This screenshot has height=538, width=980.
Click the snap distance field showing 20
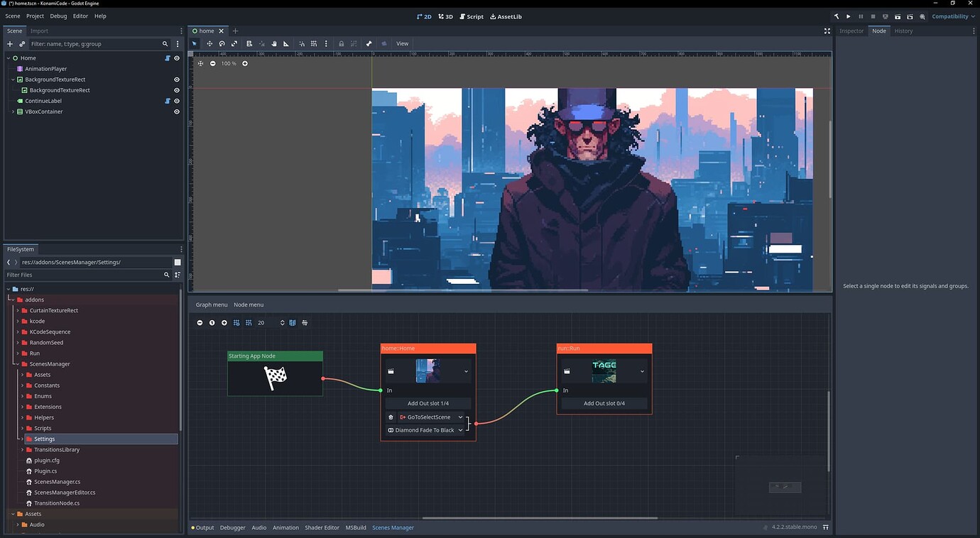point(261,322)
